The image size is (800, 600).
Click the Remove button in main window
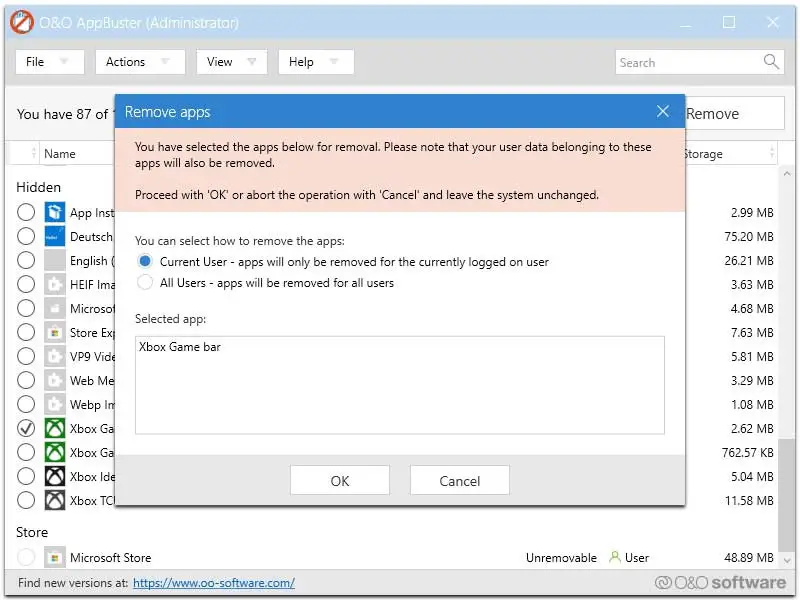(734, 113)
